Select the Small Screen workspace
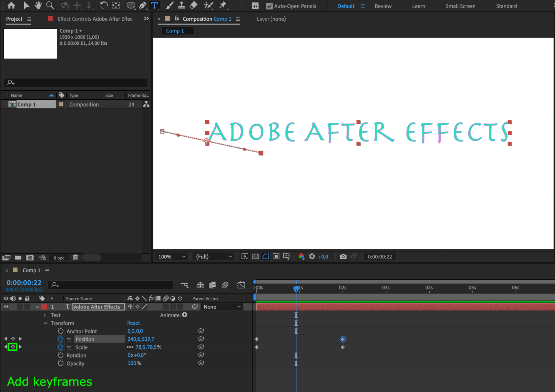 click(460, 6)
